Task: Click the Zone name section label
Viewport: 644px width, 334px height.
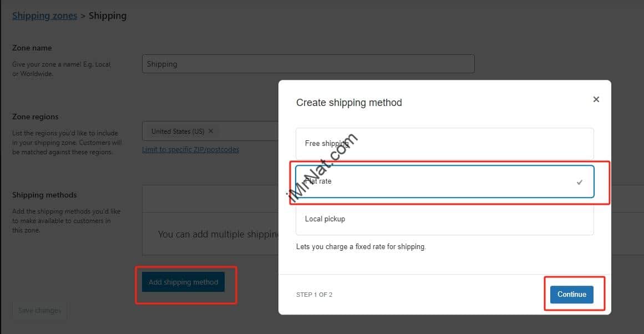Action: 32,48
